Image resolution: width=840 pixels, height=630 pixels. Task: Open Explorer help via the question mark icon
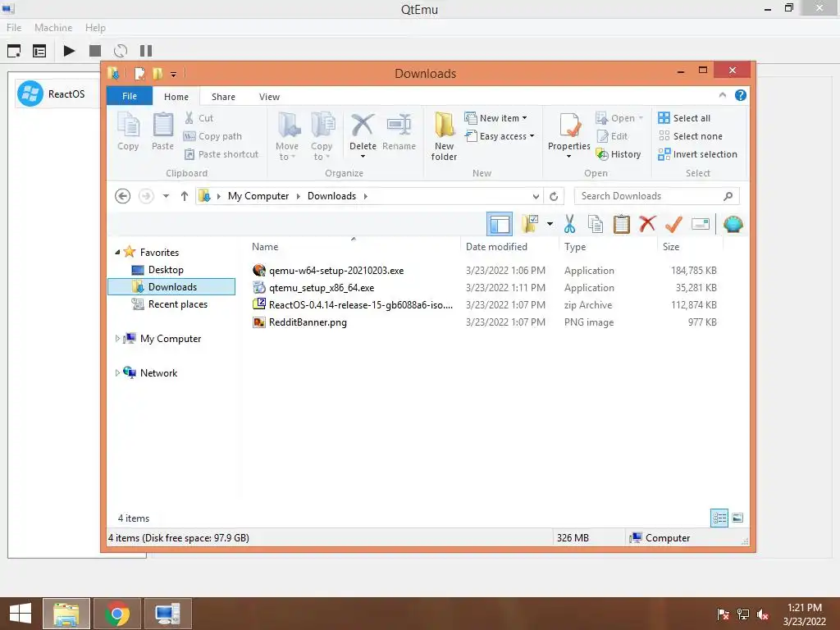[741, 95]
